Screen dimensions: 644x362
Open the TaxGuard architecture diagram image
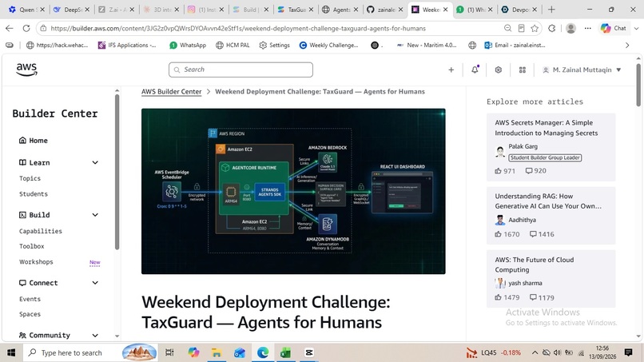coord(293,192)
